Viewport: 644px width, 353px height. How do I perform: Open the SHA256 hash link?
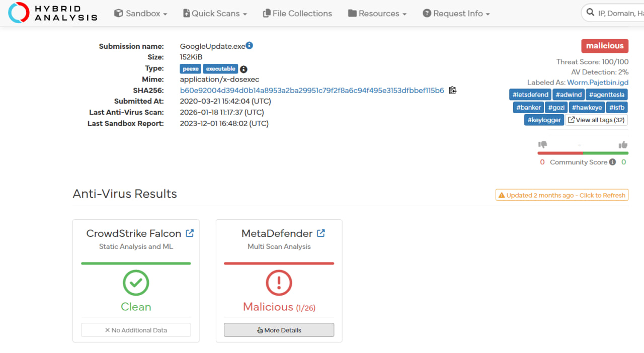pyautogui.click(x=312, y=91)
